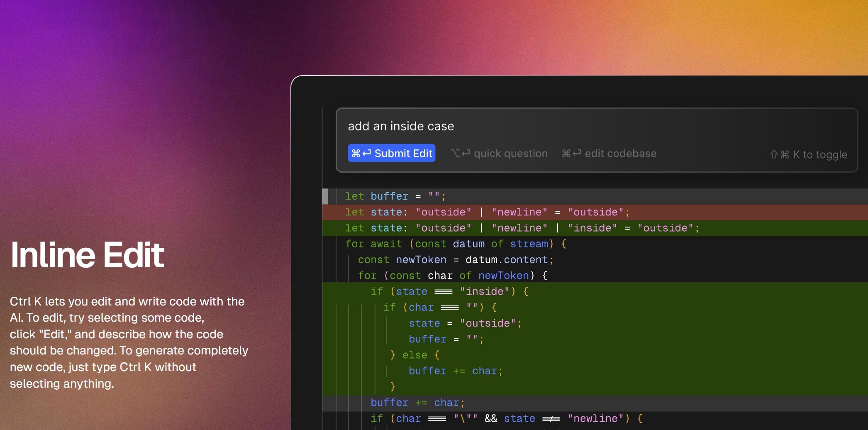868x430 pixels.
Task: Click the Inline Edit heading
Action: [88, 255]
